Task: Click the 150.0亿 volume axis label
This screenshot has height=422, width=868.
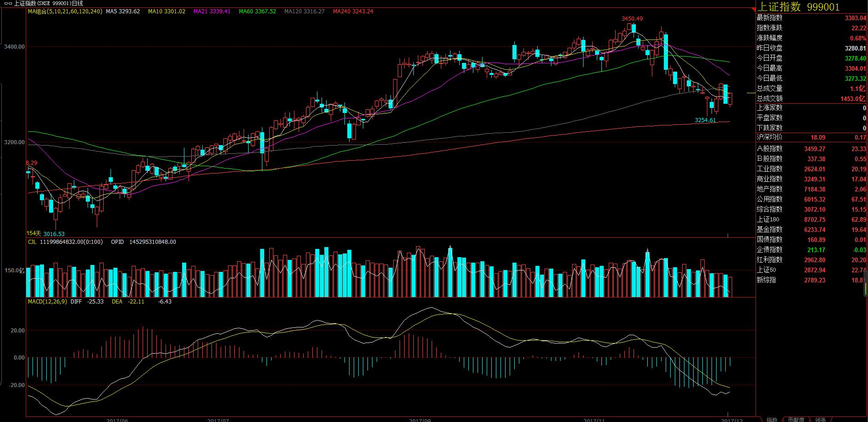Action: pyautogui.click(x=14, y=270)
